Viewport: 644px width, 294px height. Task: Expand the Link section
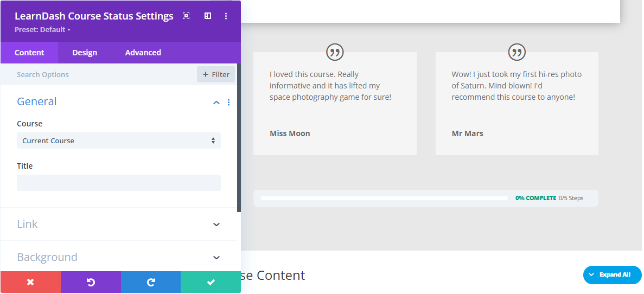tap(119, 224)
